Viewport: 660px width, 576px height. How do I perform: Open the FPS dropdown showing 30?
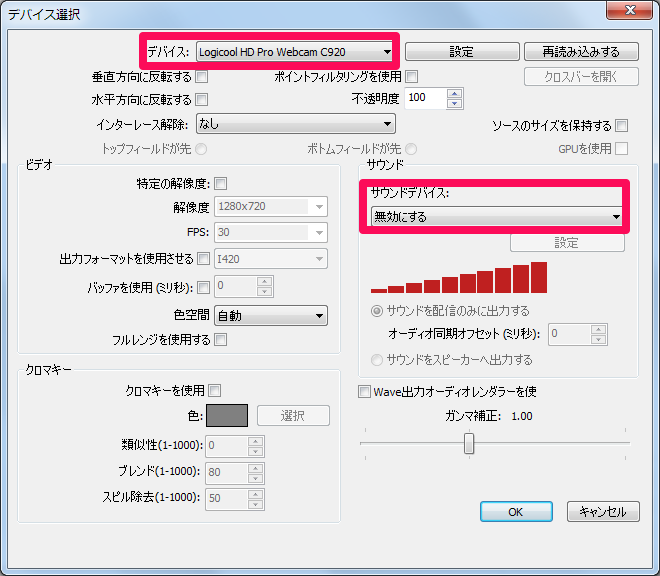coord(271,232)
